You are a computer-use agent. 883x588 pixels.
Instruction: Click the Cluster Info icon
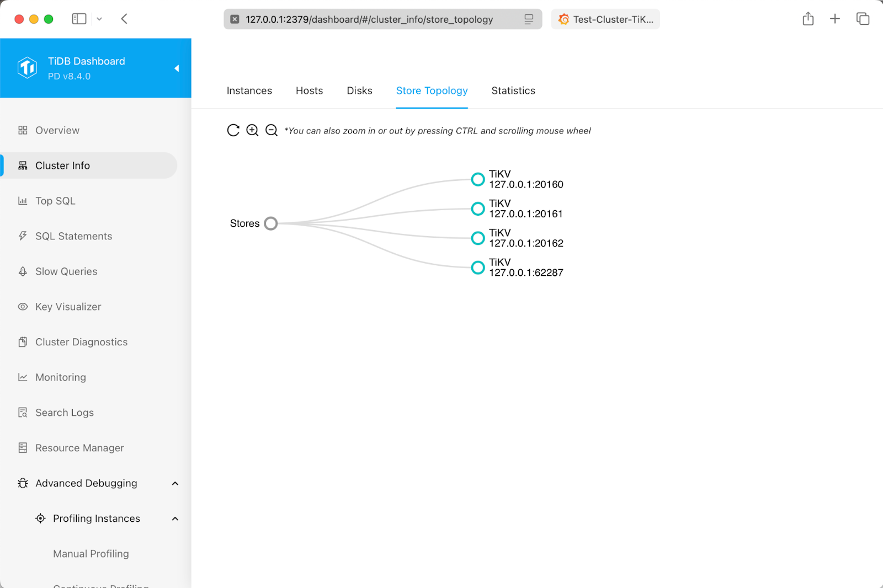click(x=23, y=165)
